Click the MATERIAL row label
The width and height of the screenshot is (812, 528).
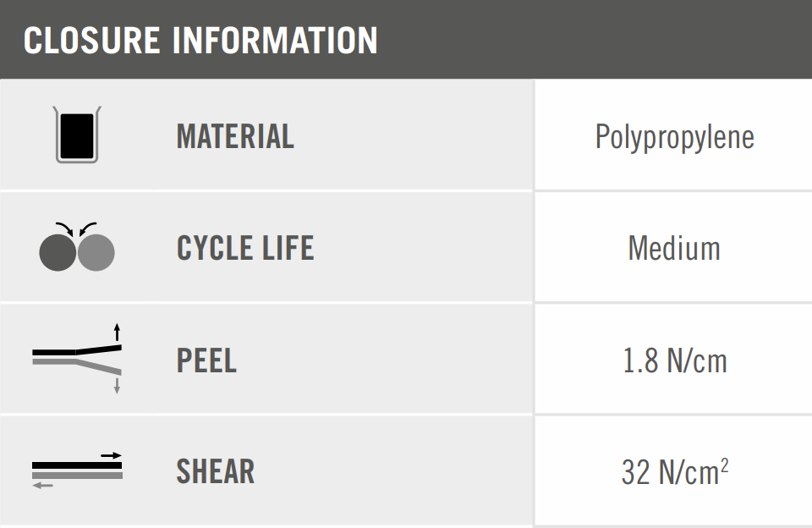(235, 136)
